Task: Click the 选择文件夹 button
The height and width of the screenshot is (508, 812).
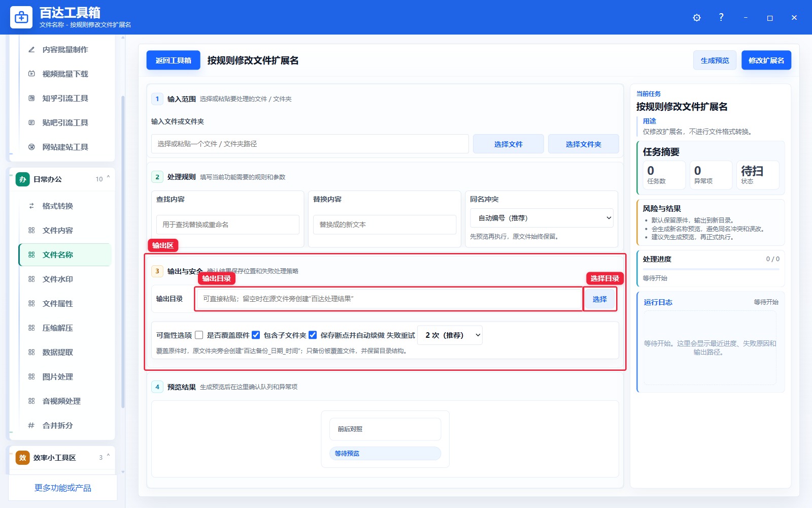Action: pos(584,144)
